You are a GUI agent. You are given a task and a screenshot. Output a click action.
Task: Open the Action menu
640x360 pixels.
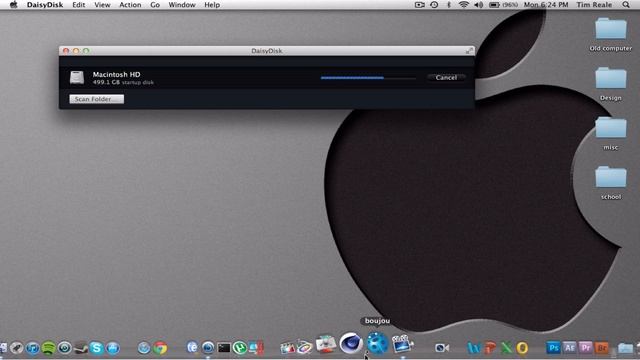pyautogui.click(x=130, y=5)
